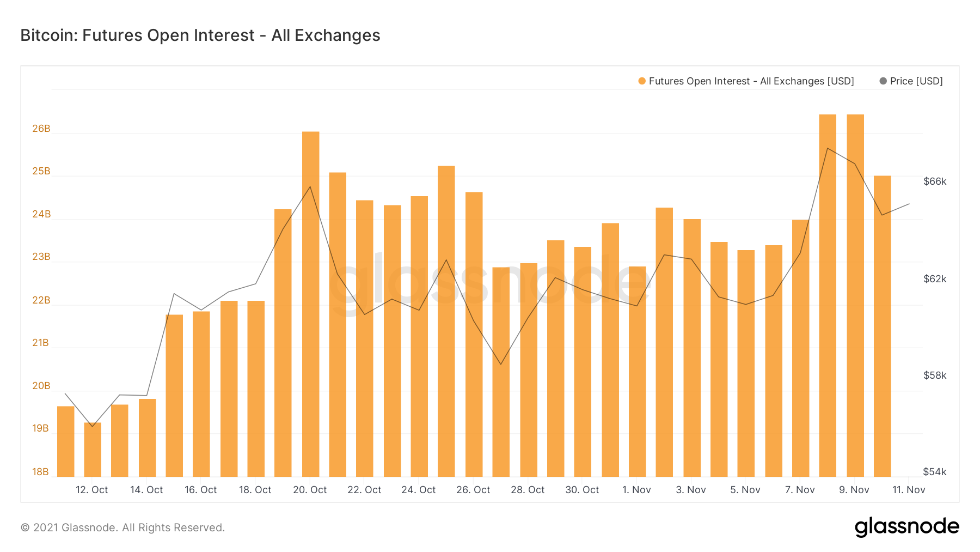
Task: Click the bar above 20. Oct
Action: point(311,304)
